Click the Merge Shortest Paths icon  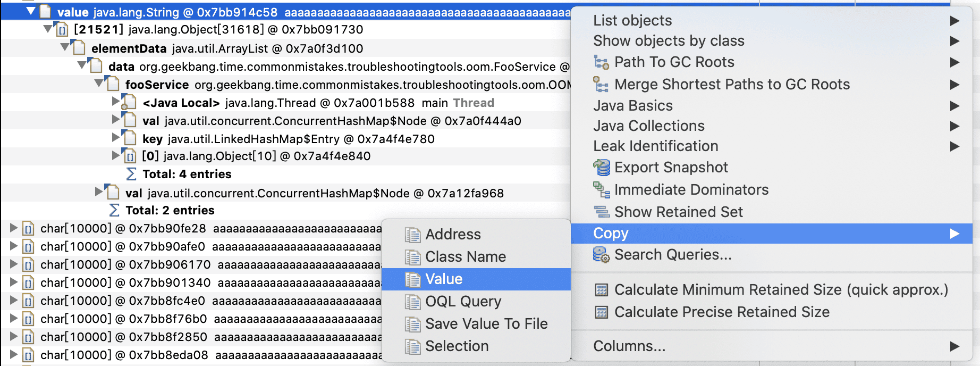[x=601, y=85]
